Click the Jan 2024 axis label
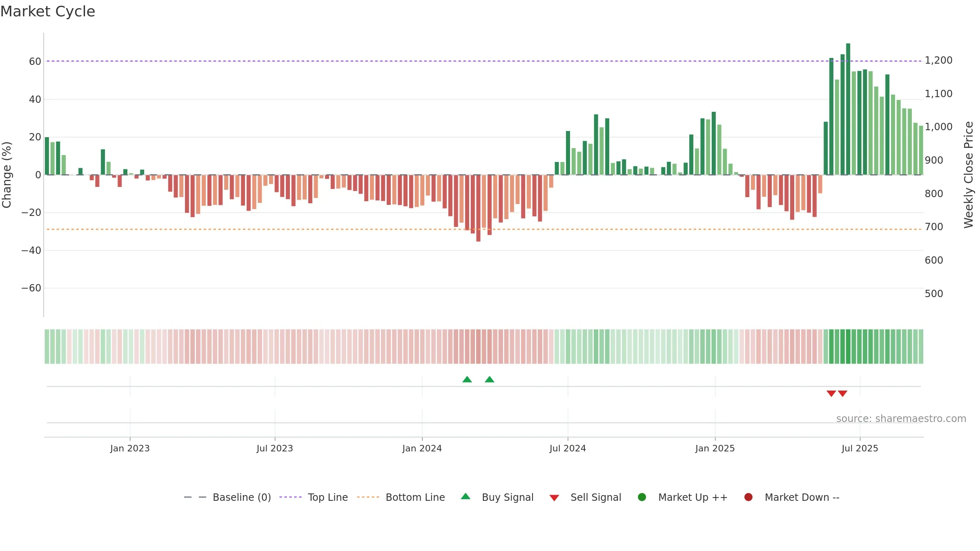 422,449
